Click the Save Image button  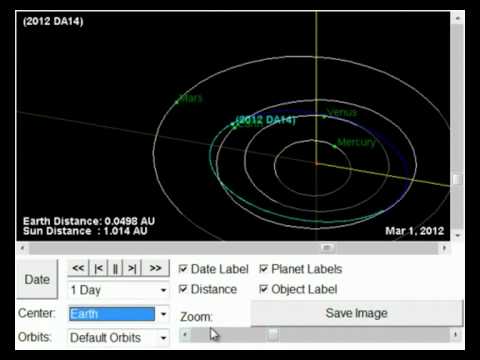point(357,313)
